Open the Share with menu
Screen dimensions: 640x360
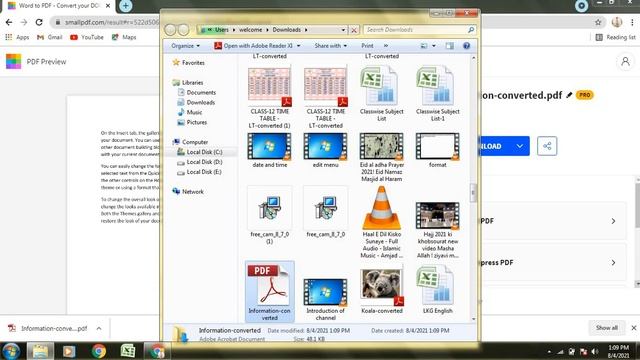[331, 46]
